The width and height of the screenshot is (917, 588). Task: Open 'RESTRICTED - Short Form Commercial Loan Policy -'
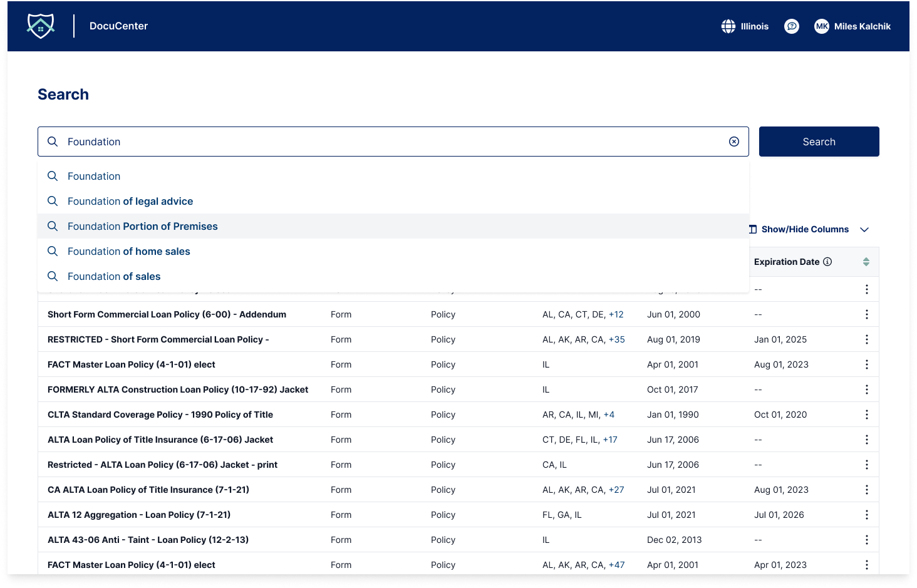[x=158, y=339]
